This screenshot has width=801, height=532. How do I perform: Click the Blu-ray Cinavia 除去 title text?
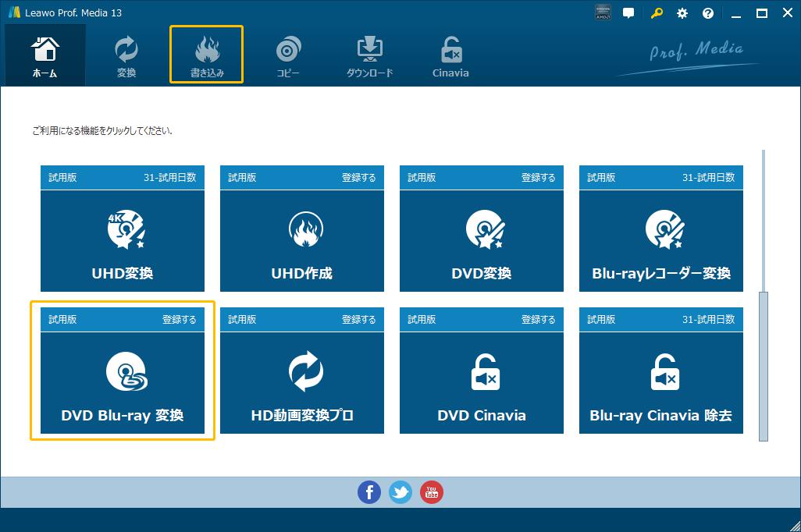click(661, 416)
